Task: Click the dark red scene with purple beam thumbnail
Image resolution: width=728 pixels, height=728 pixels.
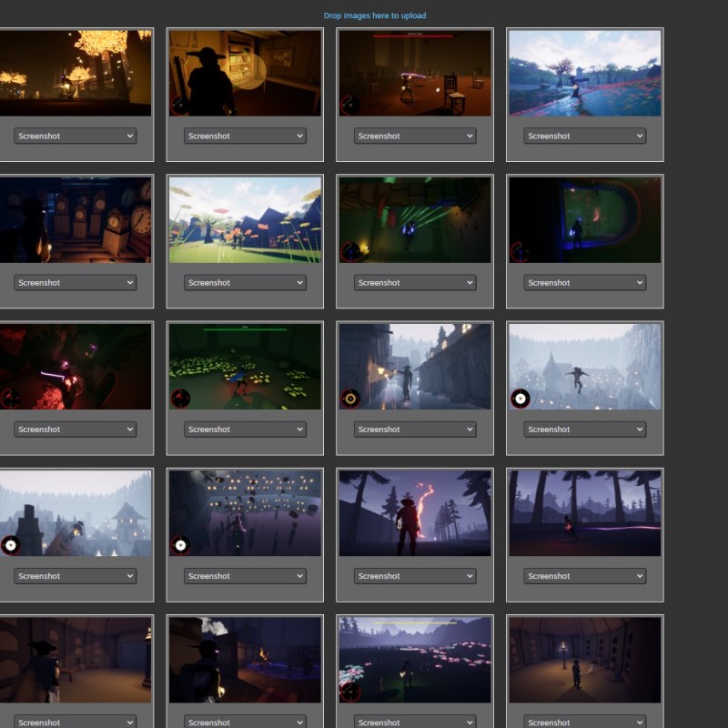Action: pos(75,366)
